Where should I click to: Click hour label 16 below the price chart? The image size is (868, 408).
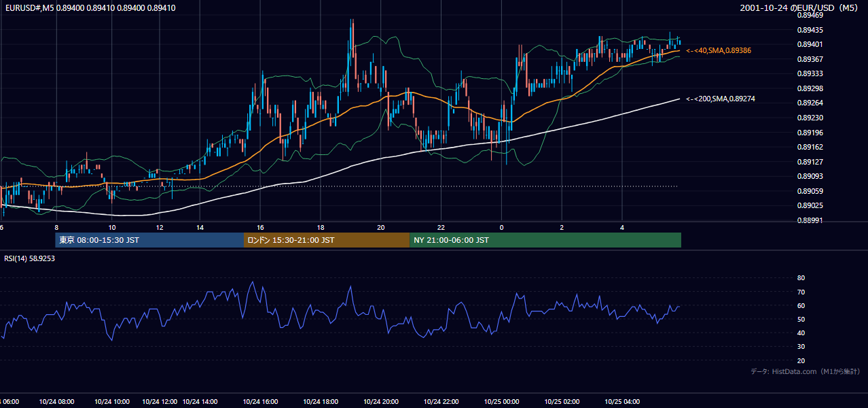(260, 227)
